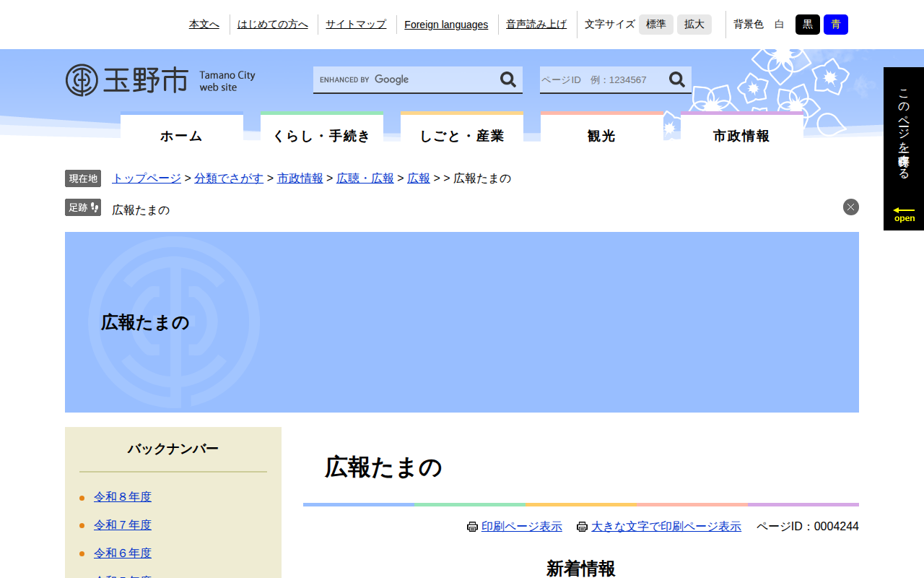Click the printer icon beside 印刷ページ表示
The image size is (924, 578).
pyautogui.click(x=472, y=527)
